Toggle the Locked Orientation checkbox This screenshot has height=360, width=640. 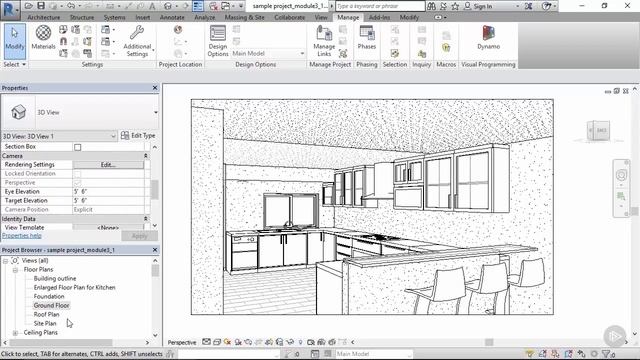click(78, 174)
